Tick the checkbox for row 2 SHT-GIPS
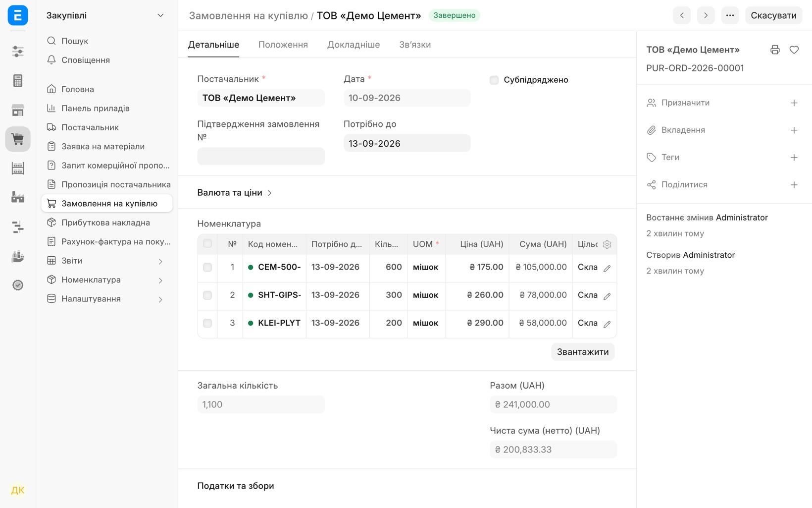 coord(207,295)
